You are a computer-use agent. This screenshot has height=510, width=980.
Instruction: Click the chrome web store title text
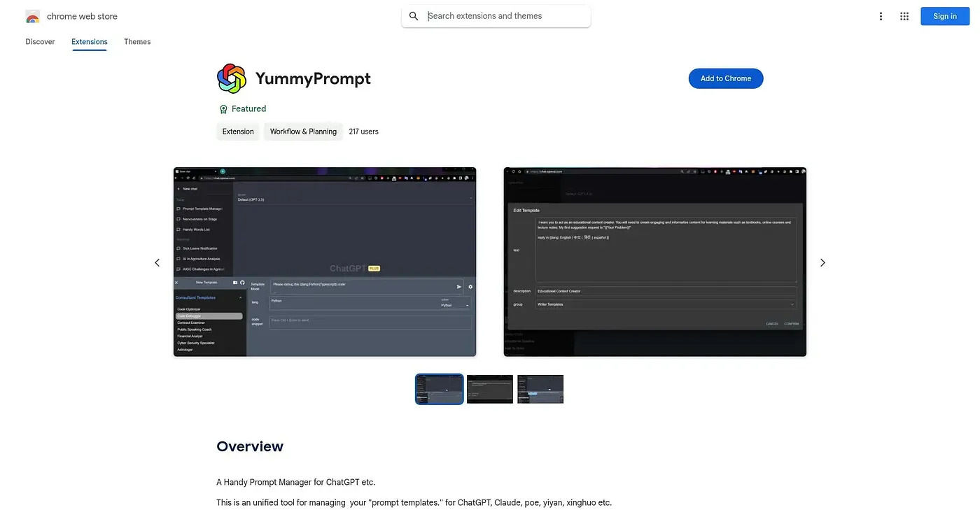point(82,16)
